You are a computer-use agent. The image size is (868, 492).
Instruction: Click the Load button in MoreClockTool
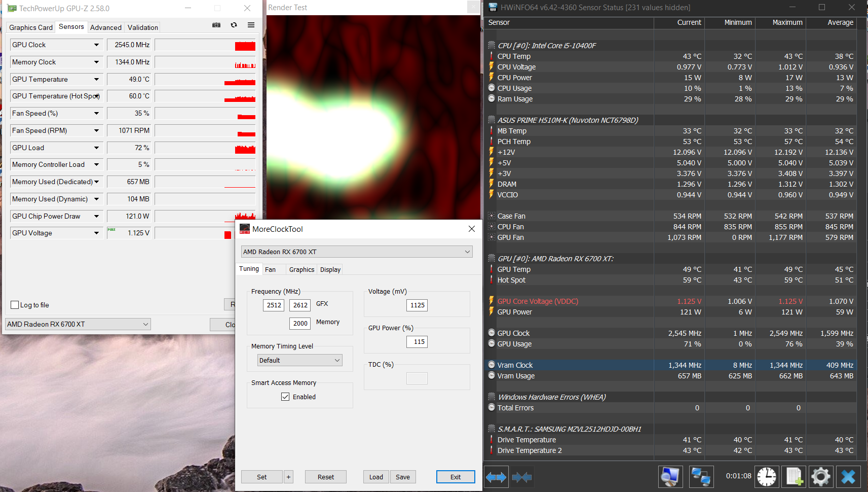click(376, 477)
